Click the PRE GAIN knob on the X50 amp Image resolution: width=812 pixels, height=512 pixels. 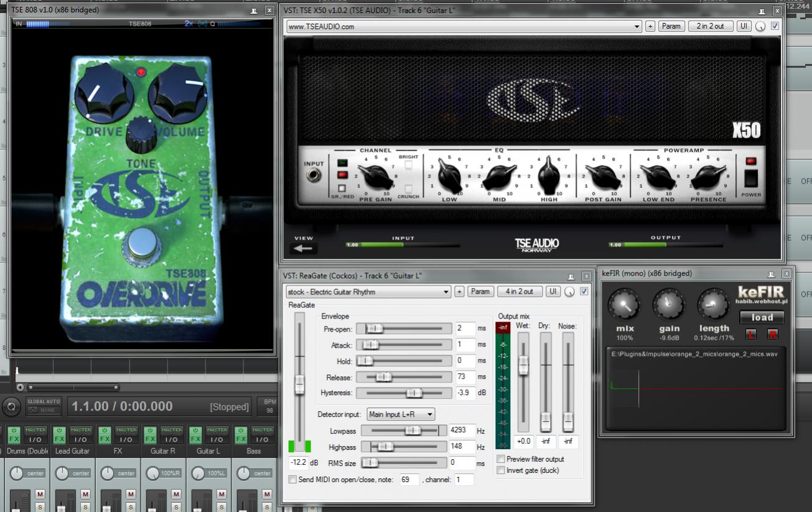pyautogui.click(x=375, y=177)
